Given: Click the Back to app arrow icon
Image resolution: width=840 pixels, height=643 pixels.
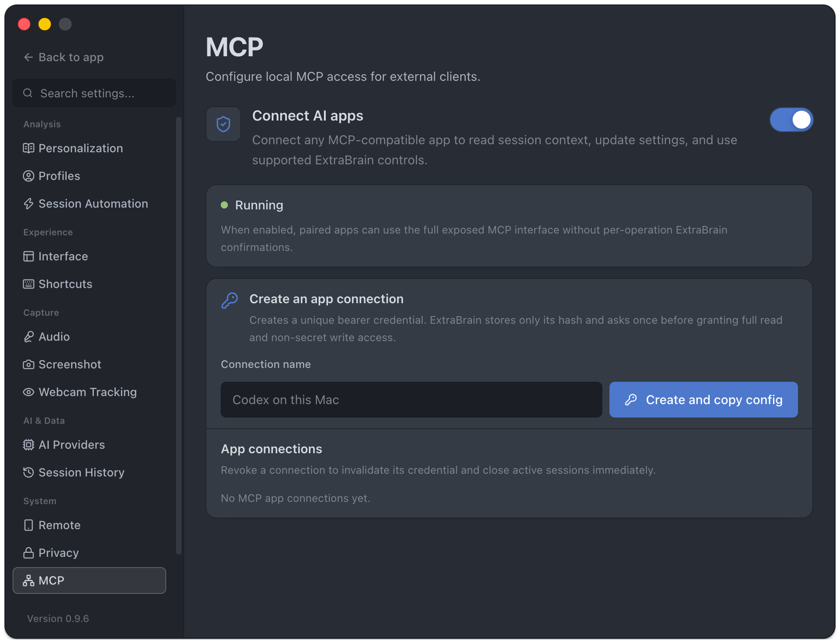Looking at the screenshot, I should 29,57.
